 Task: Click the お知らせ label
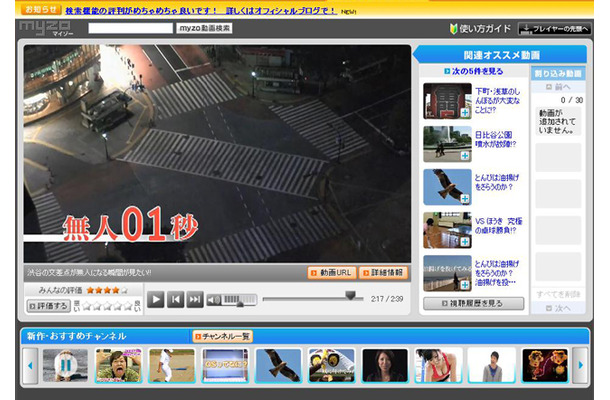(x=41, y=9)
